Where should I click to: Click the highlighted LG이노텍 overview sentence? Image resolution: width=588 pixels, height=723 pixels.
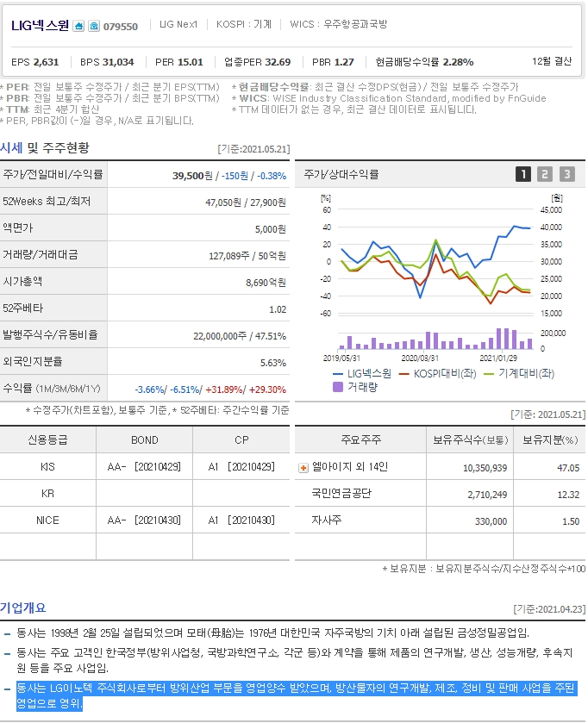coord(296,695)
